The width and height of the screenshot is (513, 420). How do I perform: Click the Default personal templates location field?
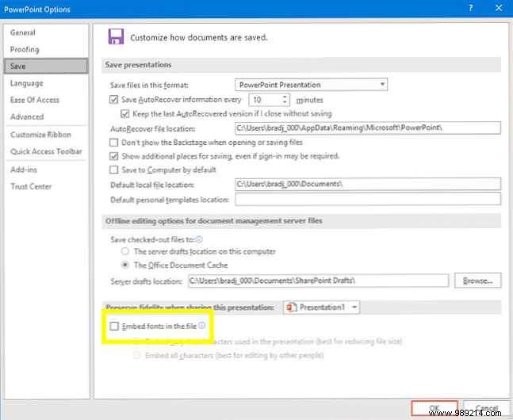[367, 199]
